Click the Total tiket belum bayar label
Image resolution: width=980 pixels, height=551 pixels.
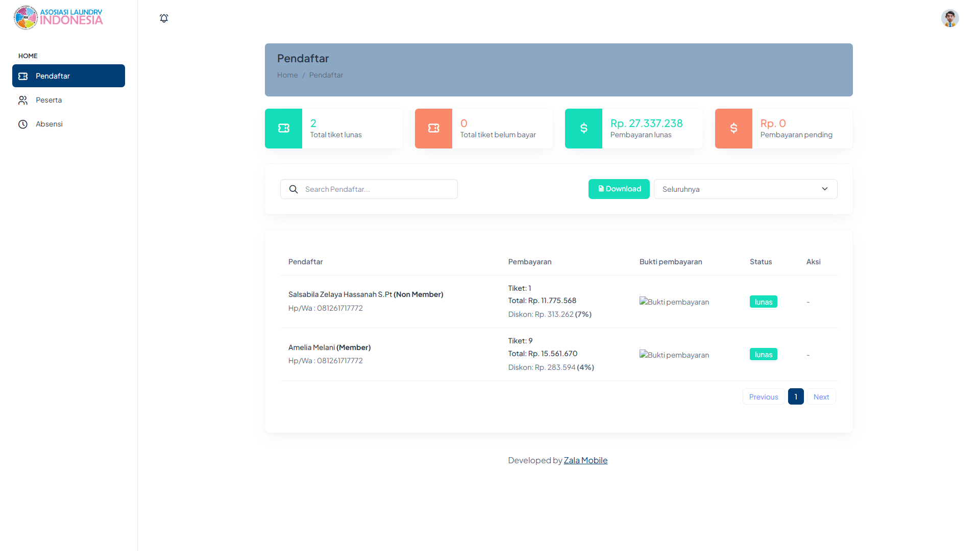498,135
